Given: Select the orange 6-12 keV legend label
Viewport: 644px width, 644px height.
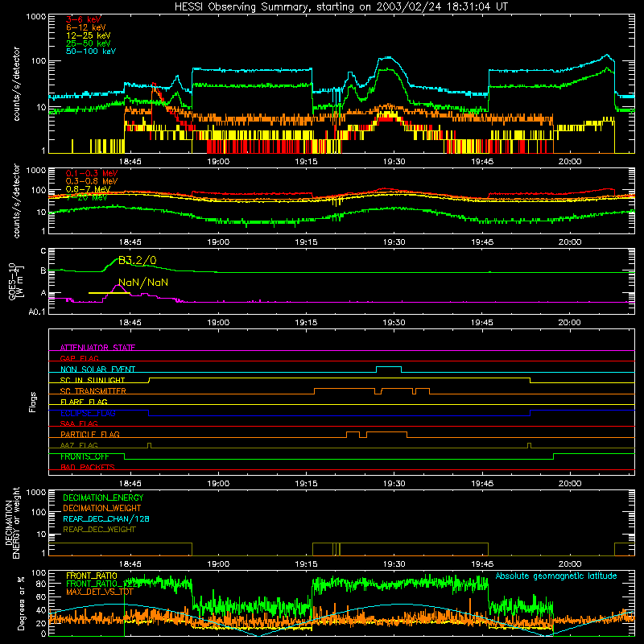Looking at the screenshot, I should [86, 27].
